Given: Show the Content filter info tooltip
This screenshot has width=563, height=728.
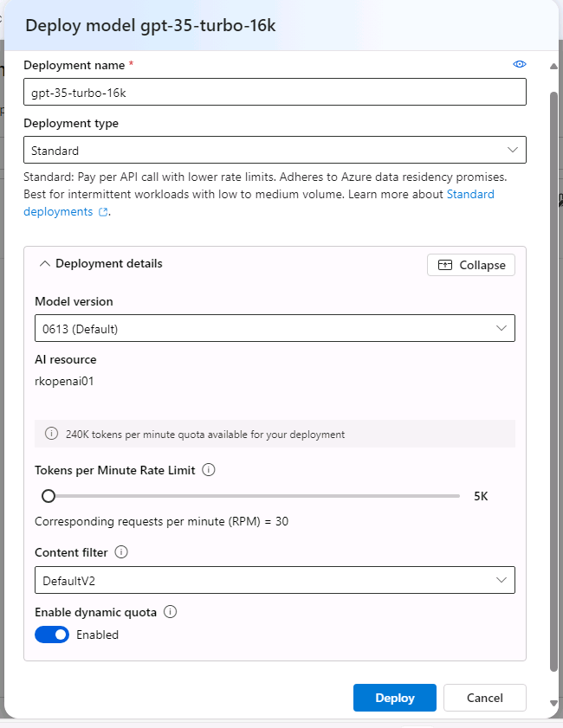Looking at the screenshot, I should tap(121, 552).
